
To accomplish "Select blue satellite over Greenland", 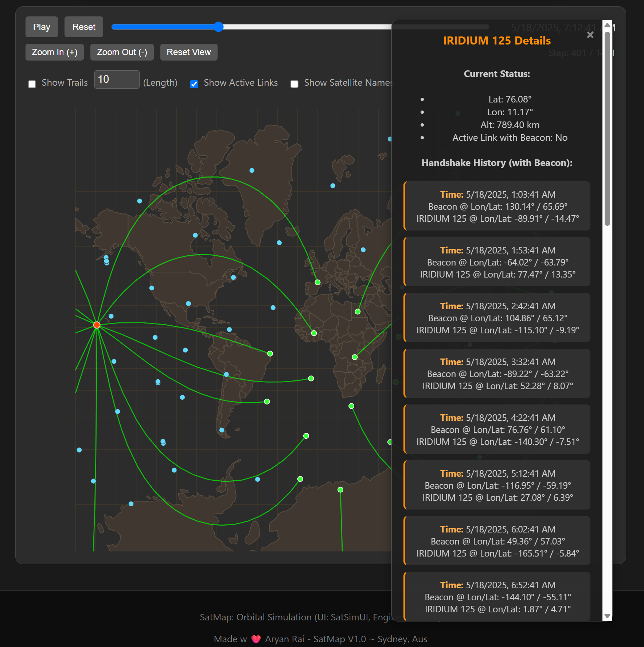I will coord(252,170).
